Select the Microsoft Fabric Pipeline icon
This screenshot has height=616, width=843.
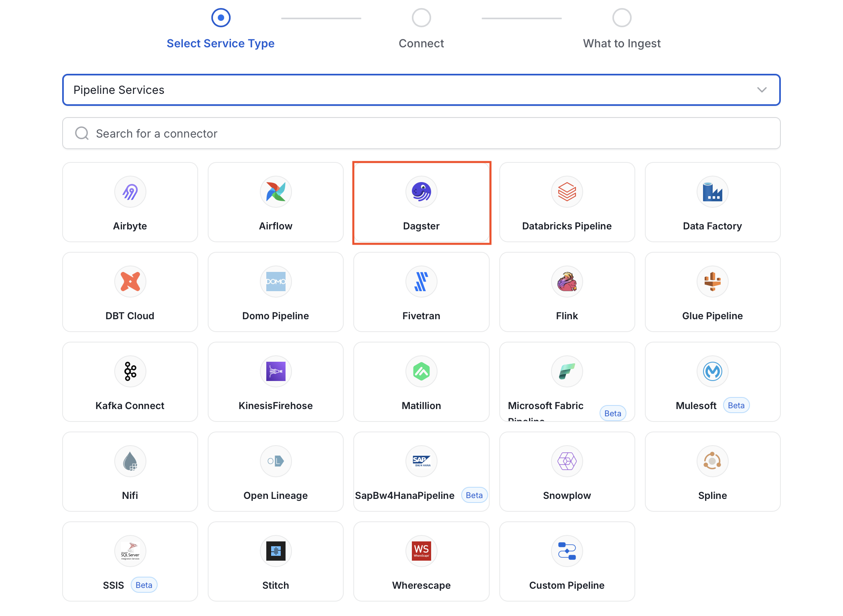coord(567,371)
